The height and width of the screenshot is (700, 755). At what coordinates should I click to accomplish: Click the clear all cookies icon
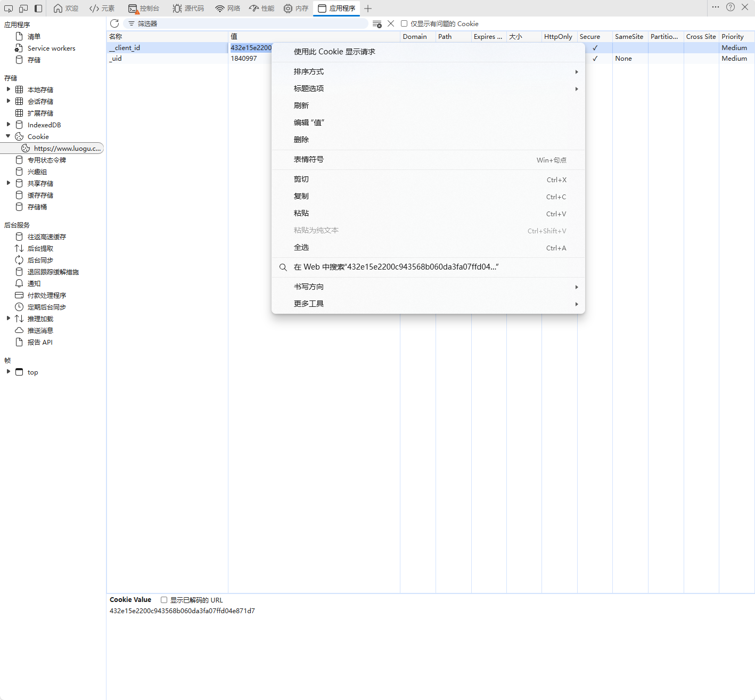click(x=377, y=24)
